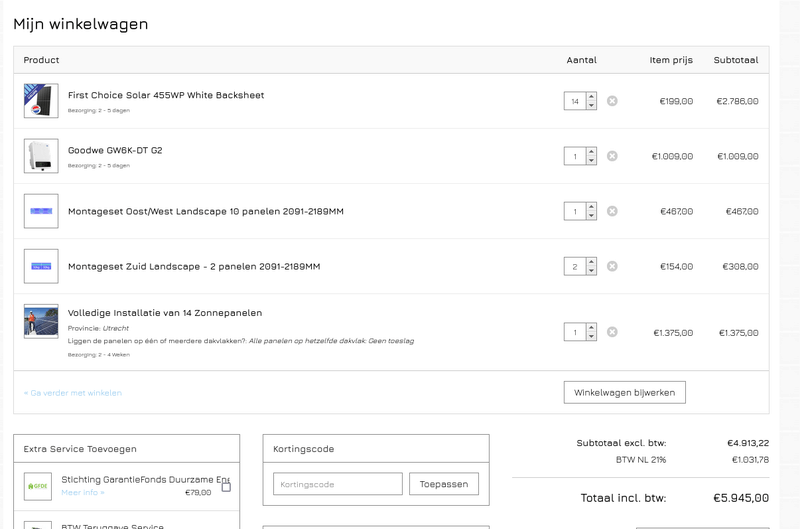
Task: Decrease quantity of Goodwe GW6K-DT G2
Action: point(591,160)
